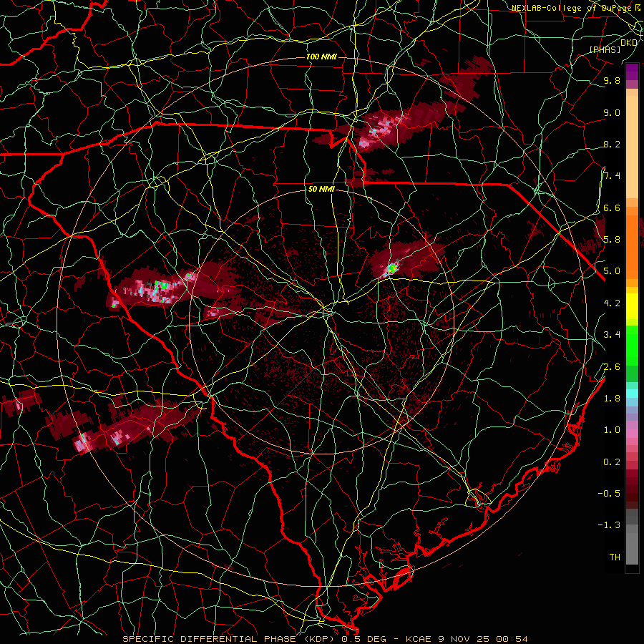Click the pink segment of the color bar
The image size is (644, 644).
(632, 434)
